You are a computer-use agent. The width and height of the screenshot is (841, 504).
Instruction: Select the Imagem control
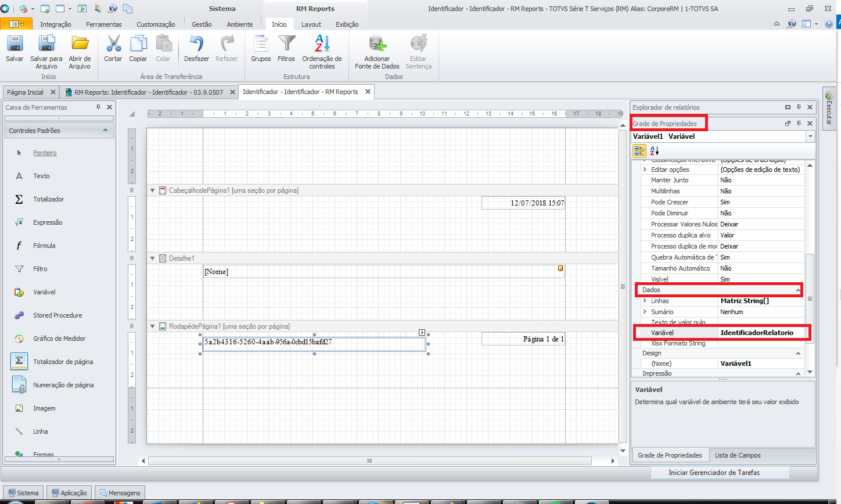pyautogui.click(x=44, y=408)
